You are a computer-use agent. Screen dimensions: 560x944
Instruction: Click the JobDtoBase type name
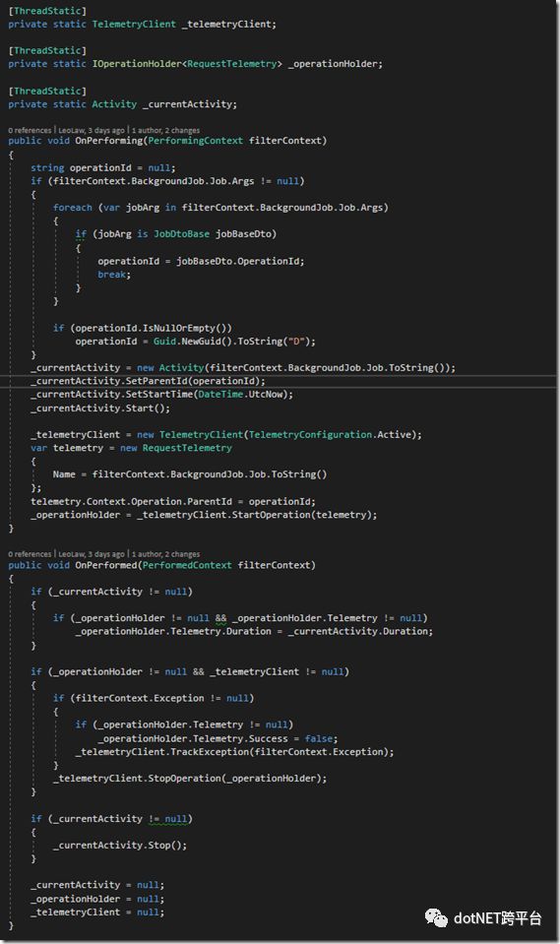coord(181,234)
